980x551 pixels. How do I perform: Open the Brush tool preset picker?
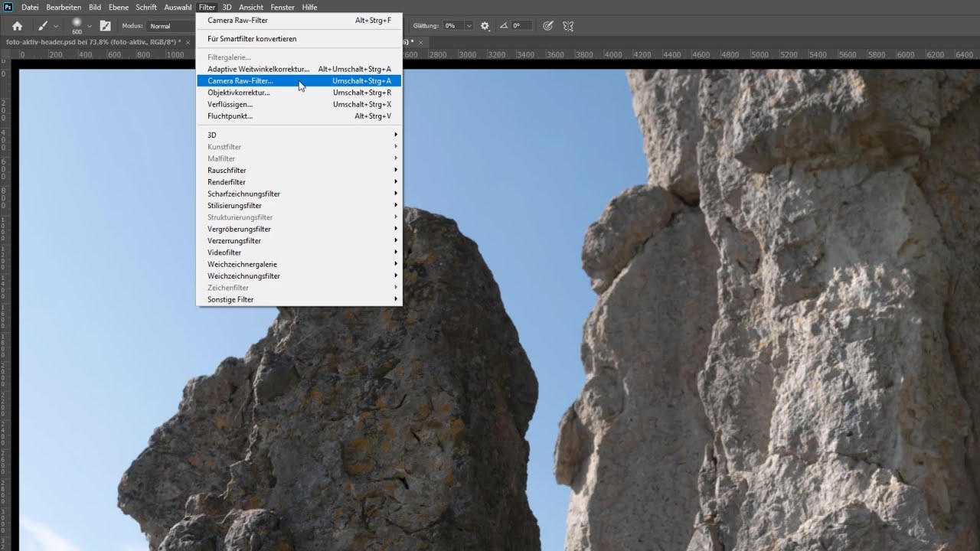47,25
